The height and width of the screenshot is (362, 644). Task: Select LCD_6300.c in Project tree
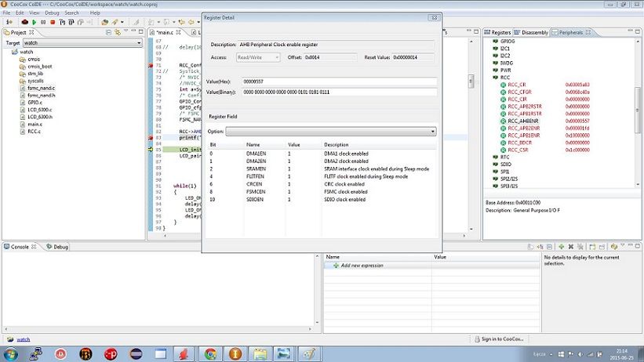pyautogui.click(x=40, y=110)
